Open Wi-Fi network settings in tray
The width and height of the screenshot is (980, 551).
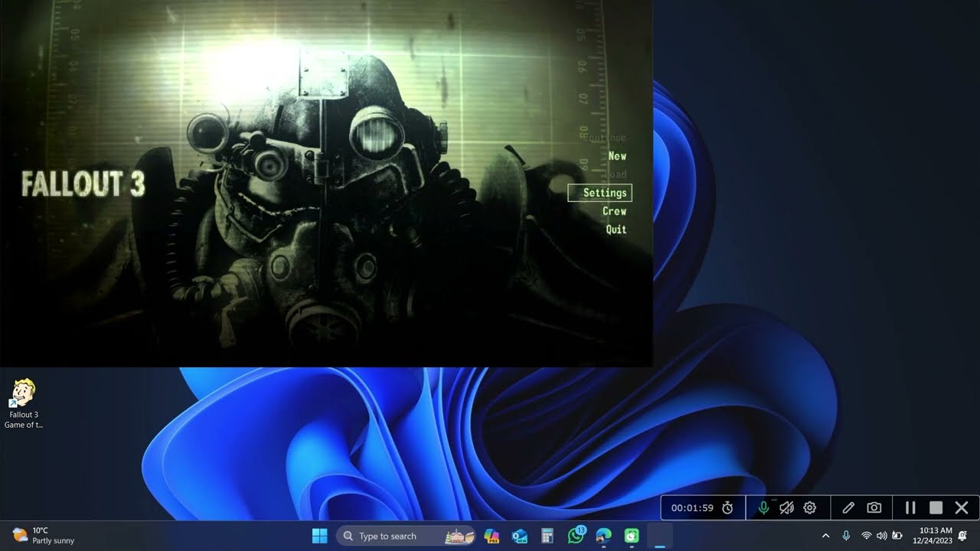[x=867, y=536]
